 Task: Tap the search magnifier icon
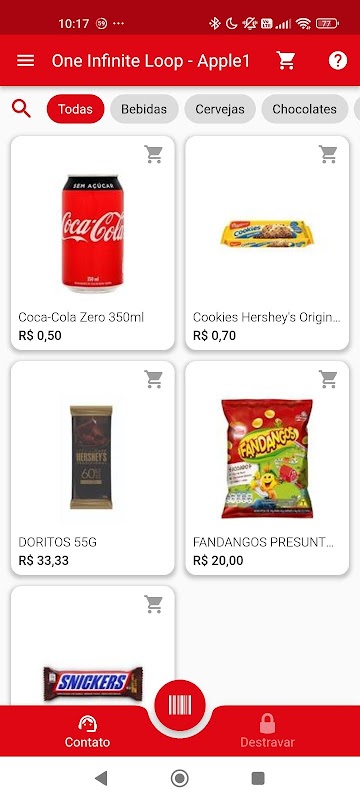21,109
